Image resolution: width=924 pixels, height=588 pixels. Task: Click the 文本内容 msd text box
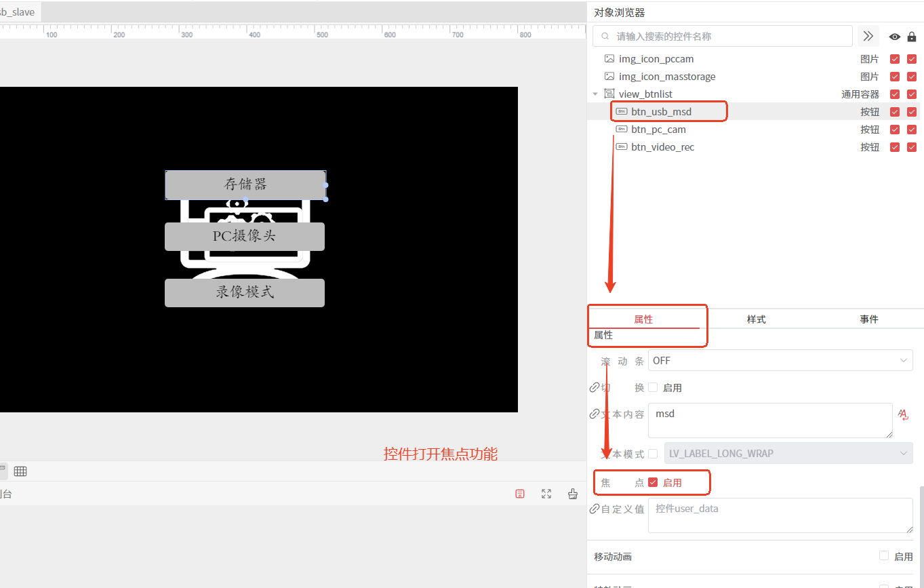pos(770,420)
